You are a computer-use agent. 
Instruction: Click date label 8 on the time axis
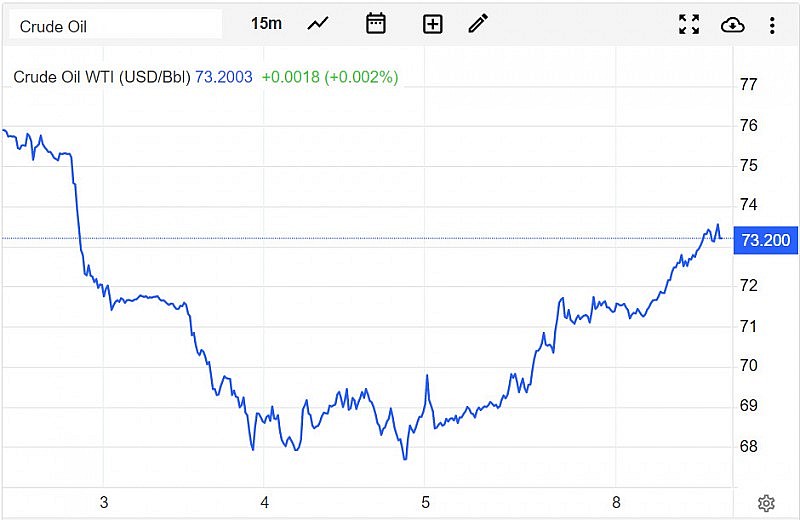[616, 502]
